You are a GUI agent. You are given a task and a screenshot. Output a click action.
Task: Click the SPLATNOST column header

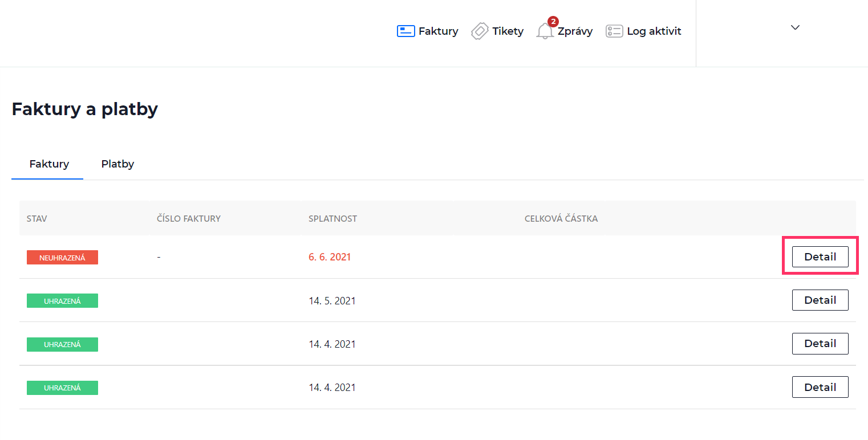[x=333, y=219]
